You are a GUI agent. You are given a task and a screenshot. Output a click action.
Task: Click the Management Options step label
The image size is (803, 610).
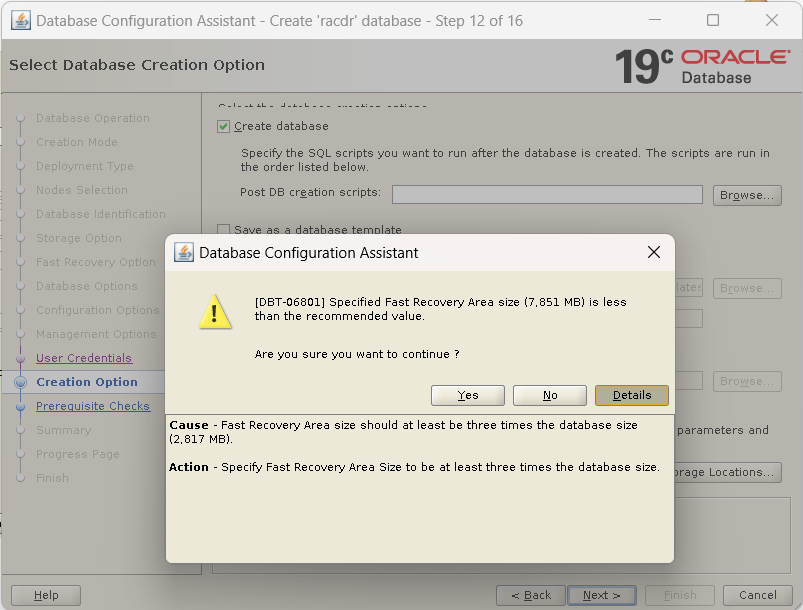96,334
